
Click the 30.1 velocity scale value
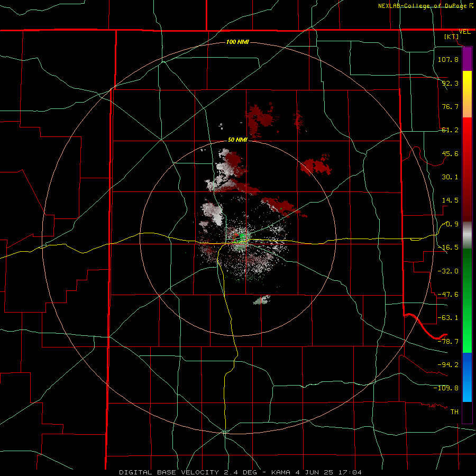pyautogui.click(x=450, y=177)
